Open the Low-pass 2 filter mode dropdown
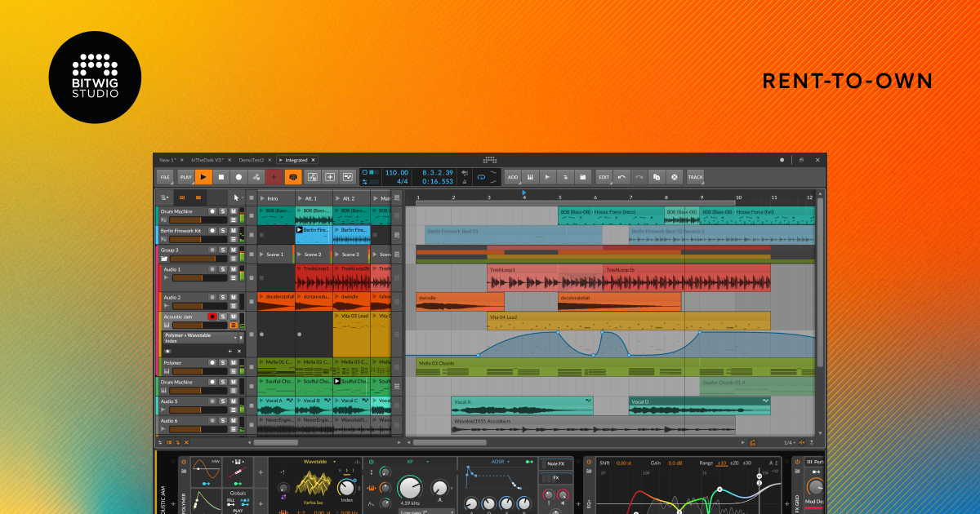980x514 pixels. (x=425, y=512)
